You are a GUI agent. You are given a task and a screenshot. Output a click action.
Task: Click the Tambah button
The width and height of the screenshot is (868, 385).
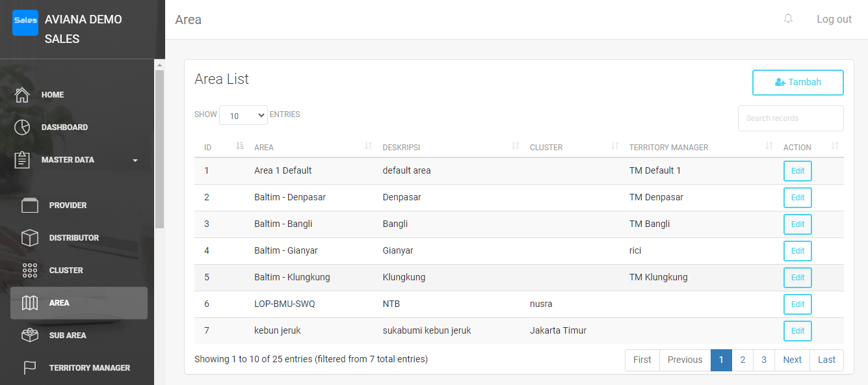pyautogui.click(x=798, y=83)
